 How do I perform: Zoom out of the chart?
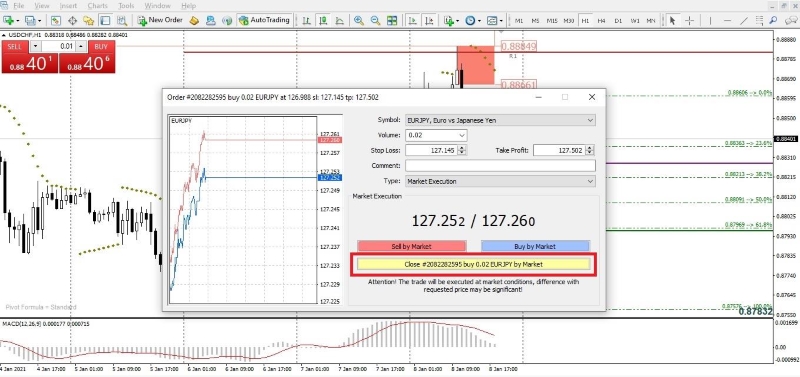pos(375,20)
